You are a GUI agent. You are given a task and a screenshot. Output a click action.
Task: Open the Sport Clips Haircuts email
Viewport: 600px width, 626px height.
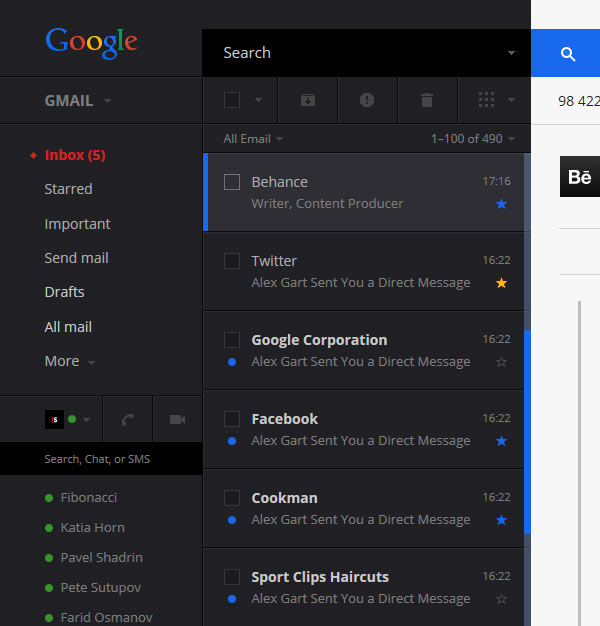(364, 587)
